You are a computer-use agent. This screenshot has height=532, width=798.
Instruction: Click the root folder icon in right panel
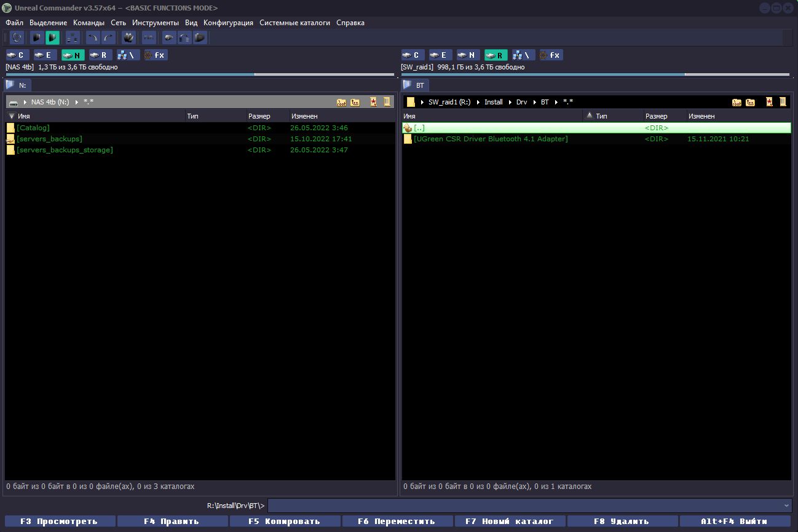coord(737,102)
